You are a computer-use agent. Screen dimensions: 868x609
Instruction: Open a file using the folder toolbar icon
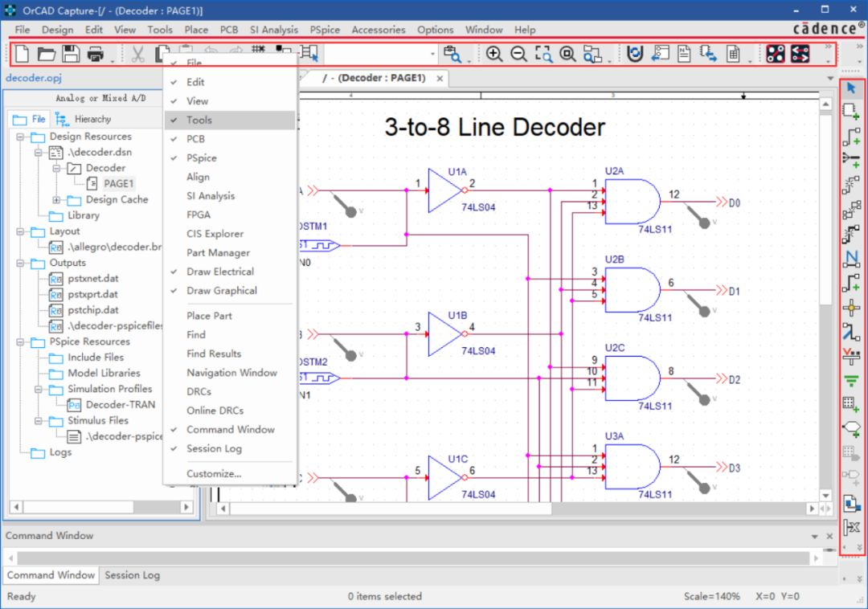(x=47, y=54)
